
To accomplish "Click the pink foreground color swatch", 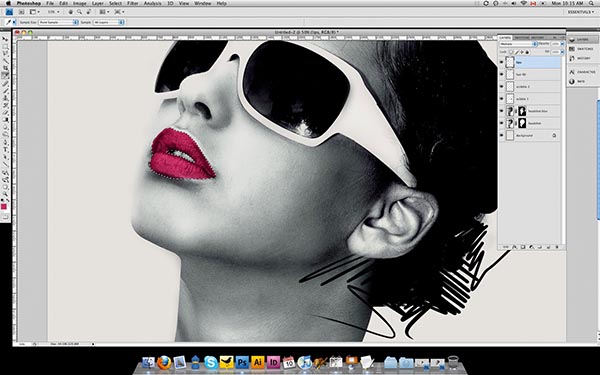I will [4, 207].
